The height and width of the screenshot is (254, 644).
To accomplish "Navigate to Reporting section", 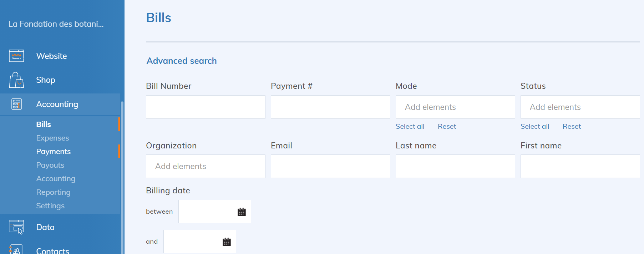I will pyautogui.click(x=54, y=192).
